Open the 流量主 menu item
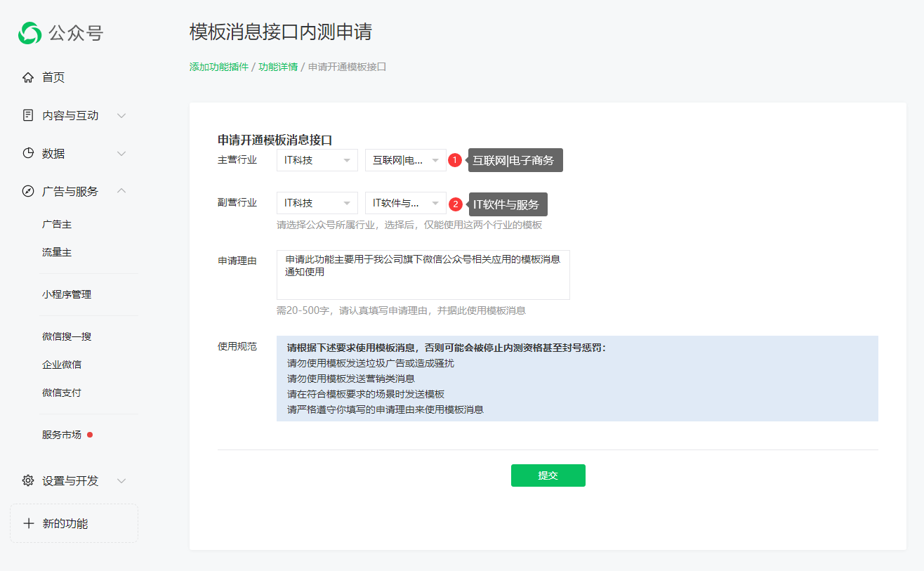 coord(57,252)
